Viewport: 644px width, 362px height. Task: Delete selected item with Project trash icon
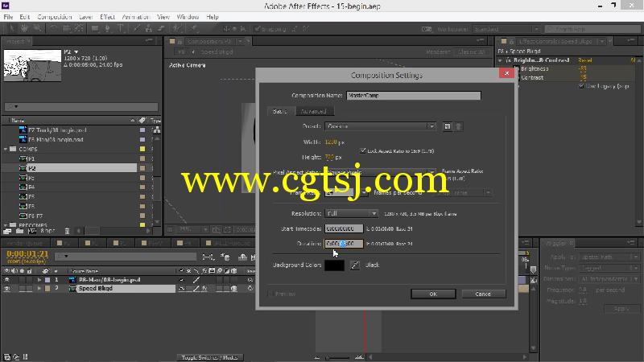68,231
